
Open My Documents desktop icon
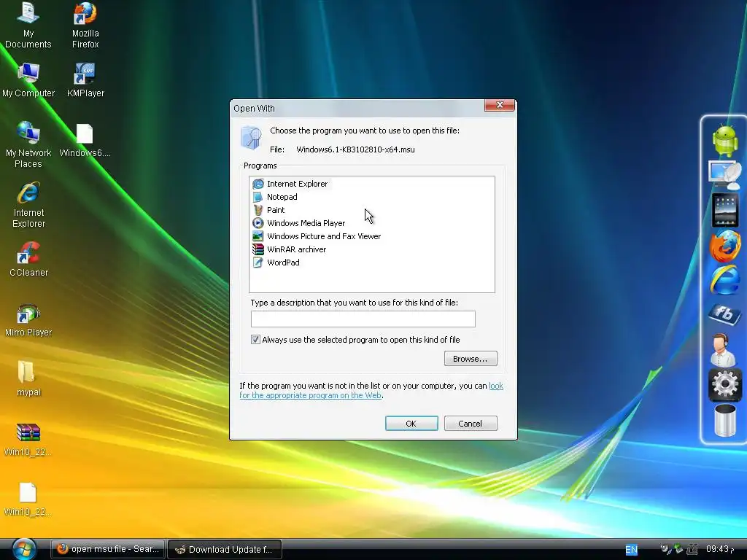click(x=28, y=25)
